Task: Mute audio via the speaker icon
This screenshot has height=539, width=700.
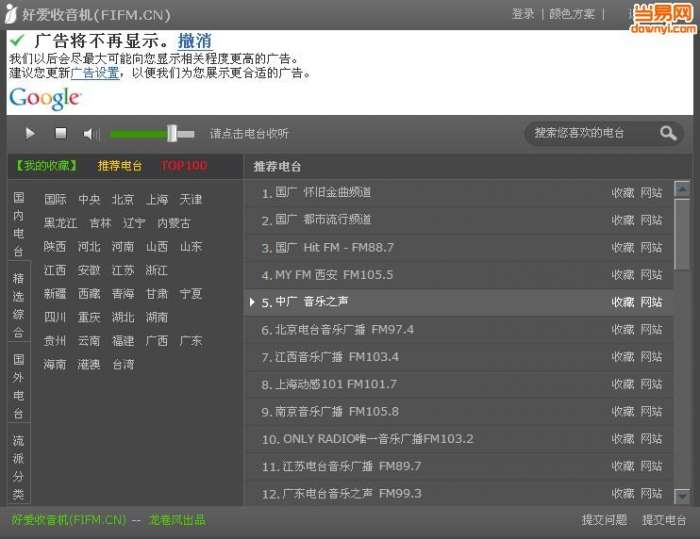Action: click(91, 134)
